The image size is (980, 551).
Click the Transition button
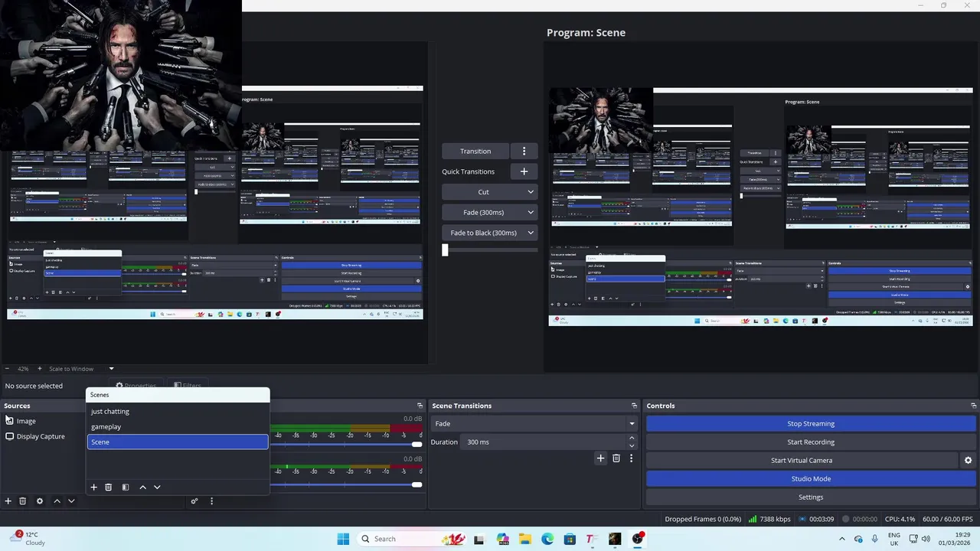(475, 151)
